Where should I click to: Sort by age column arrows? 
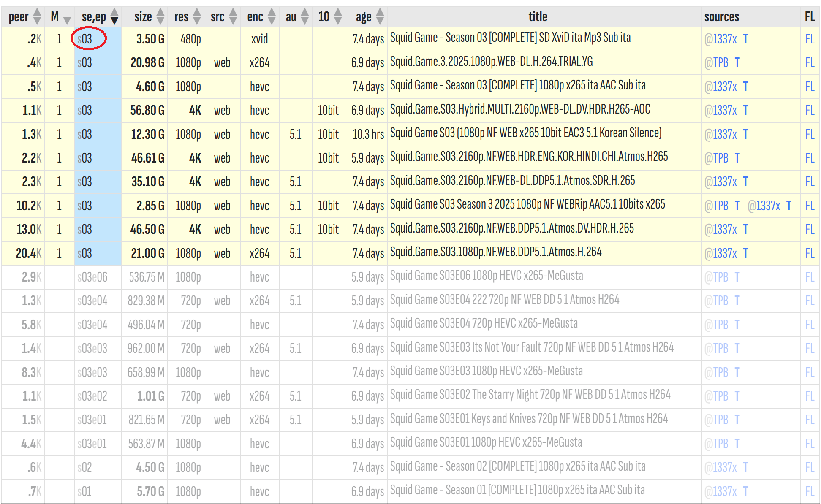click(x=380, y=17)
